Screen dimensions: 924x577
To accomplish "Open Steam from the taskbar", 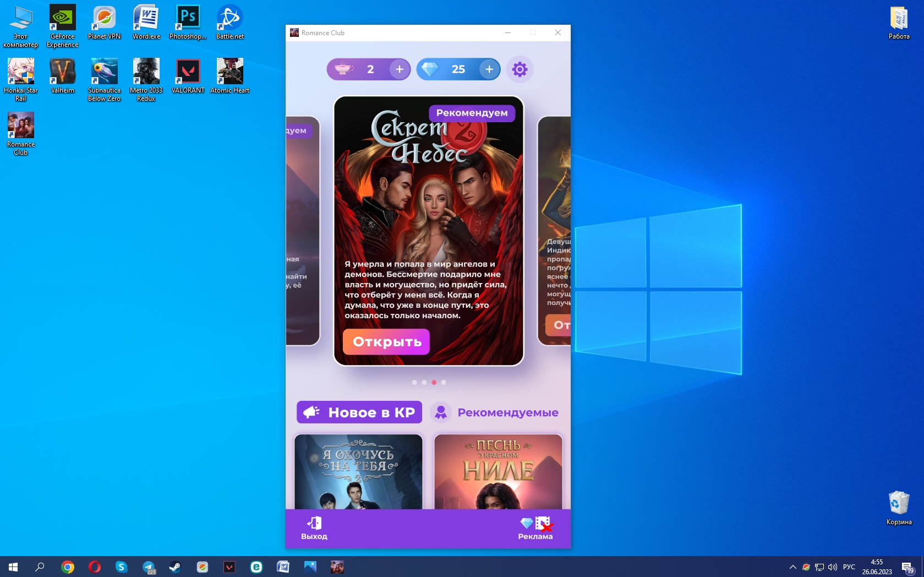I will point(175,567).
